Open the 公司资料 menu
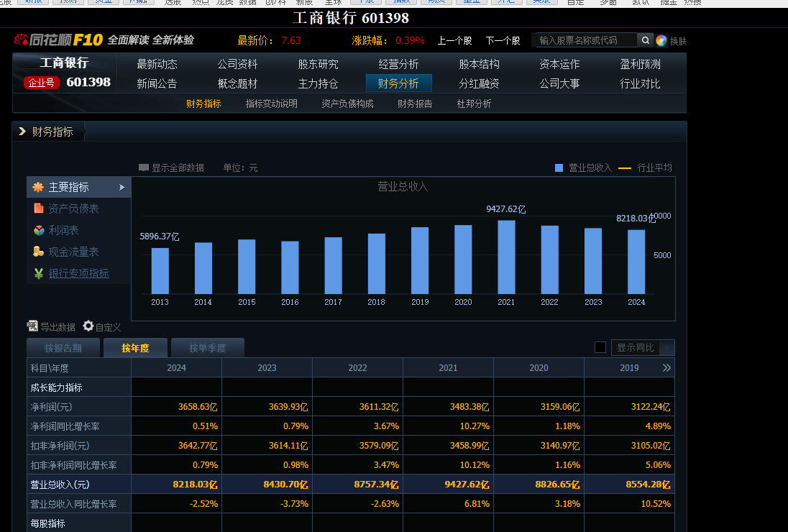The image size is (788, 532). pyautogui.click(x=237, y=64)
